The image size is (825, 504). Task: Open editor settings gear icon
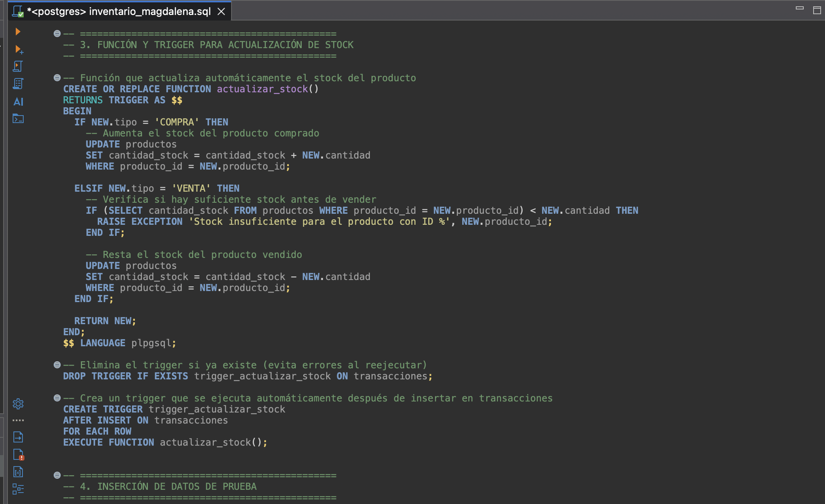[x=18, y=404]
